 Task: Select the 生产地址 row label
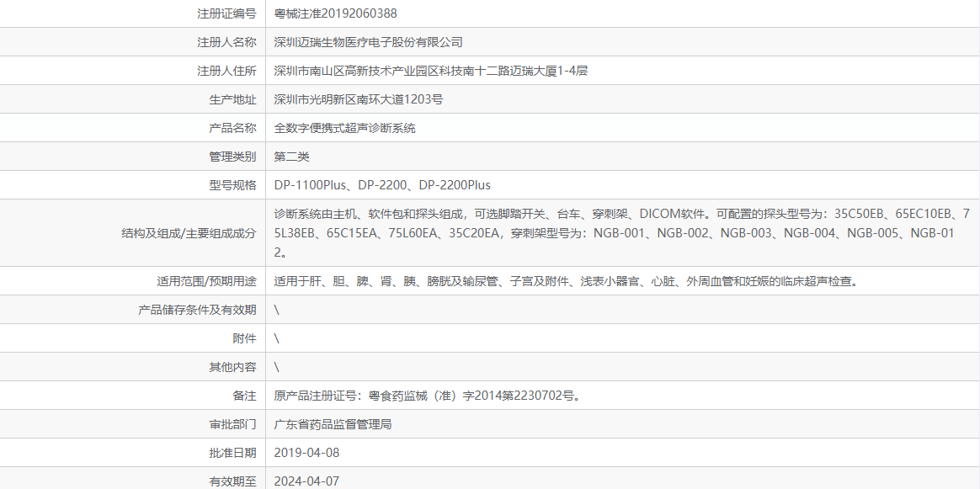(x=235, y=98)
